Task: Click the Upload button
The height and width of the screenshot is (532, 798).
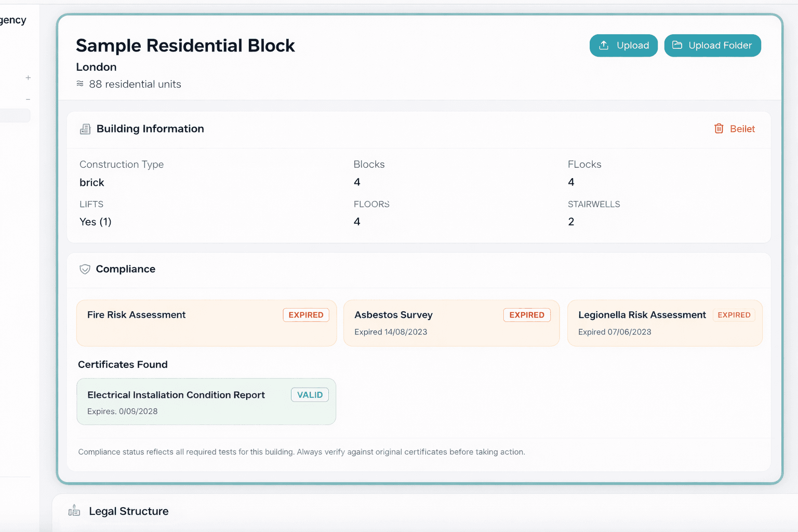Action: [623, 46]
